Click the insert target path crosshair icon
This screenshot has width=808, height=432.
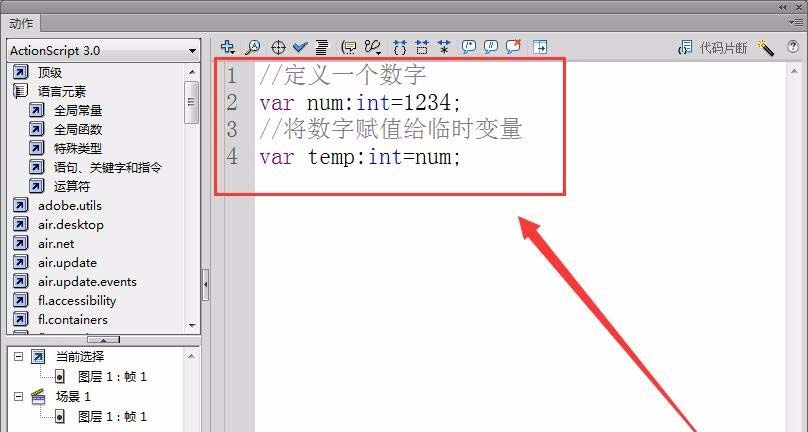[x=278, y=48]
